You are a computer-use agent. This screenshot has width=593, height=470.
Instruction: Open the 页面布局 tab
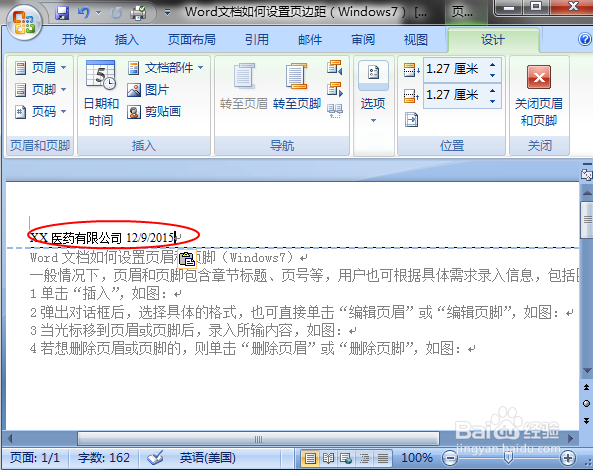tap(192, 39)
